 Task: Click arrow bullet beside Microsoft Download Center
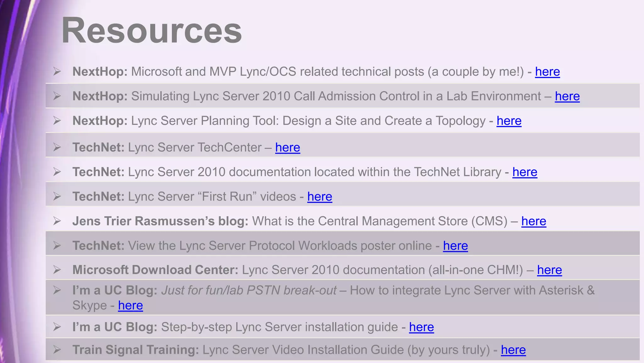pyautogui.click(x=57, y=269)
